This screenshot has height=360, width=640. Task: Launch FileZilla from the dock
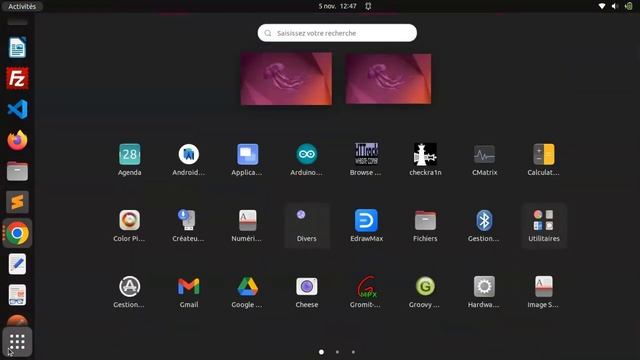click(x=17, y=78)
